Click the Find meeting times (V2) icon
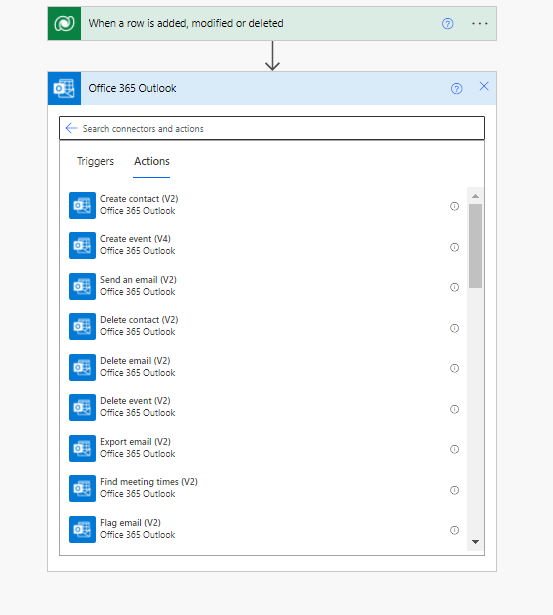 (x=82, y=488)
